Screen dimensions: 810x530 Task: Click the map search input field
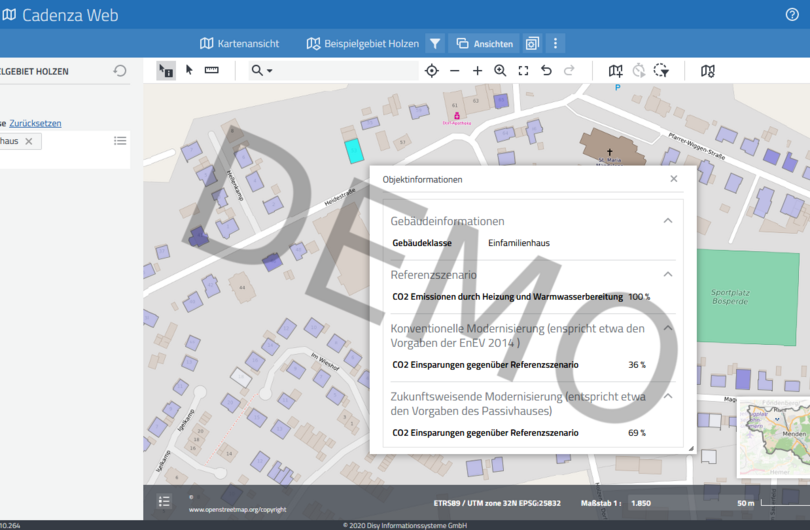(x=346, y=71)
